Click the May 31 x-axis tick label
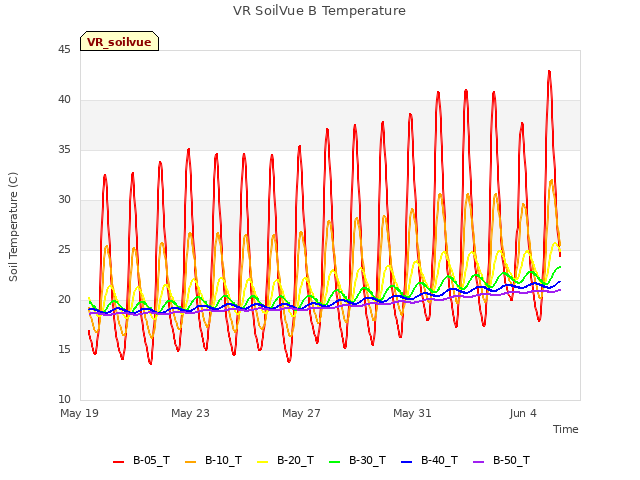 (412, 413)
